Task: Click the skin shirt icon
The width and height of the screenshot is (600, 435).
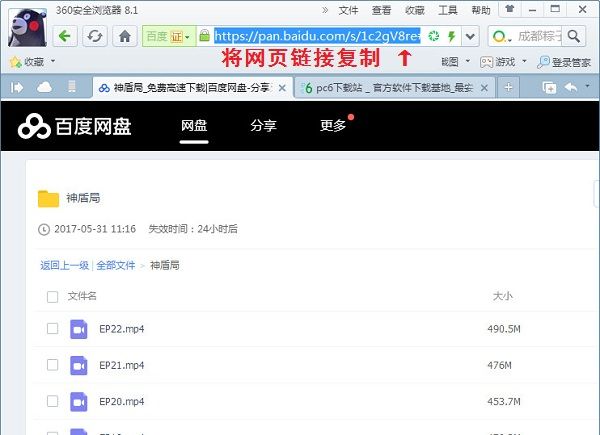Action: click(x=510, y=9)
